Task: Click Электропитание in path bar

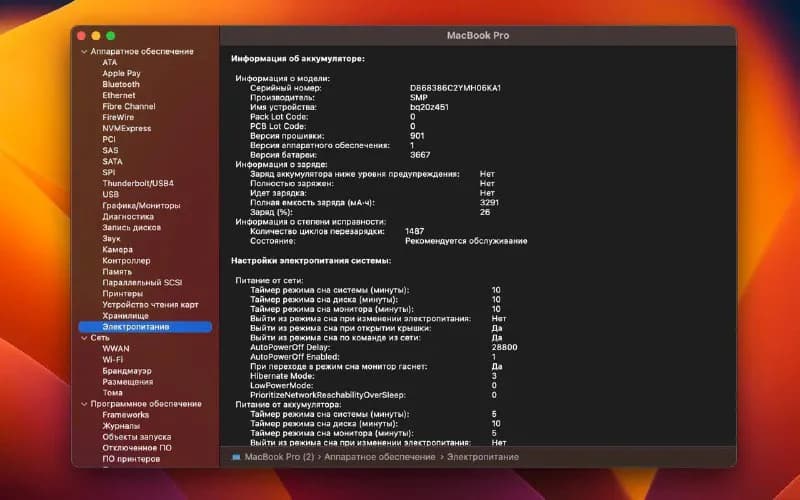Action: point(483,457)
